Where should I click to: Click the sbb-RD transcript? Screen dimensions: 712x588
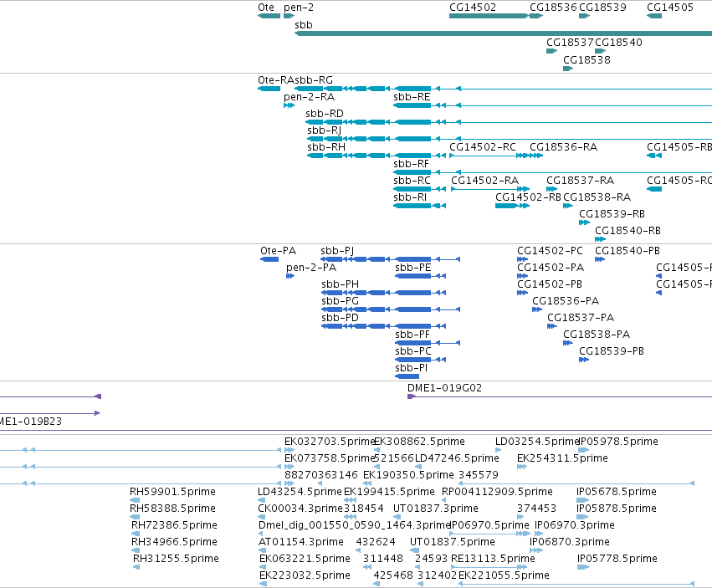[x=509, y=122]
